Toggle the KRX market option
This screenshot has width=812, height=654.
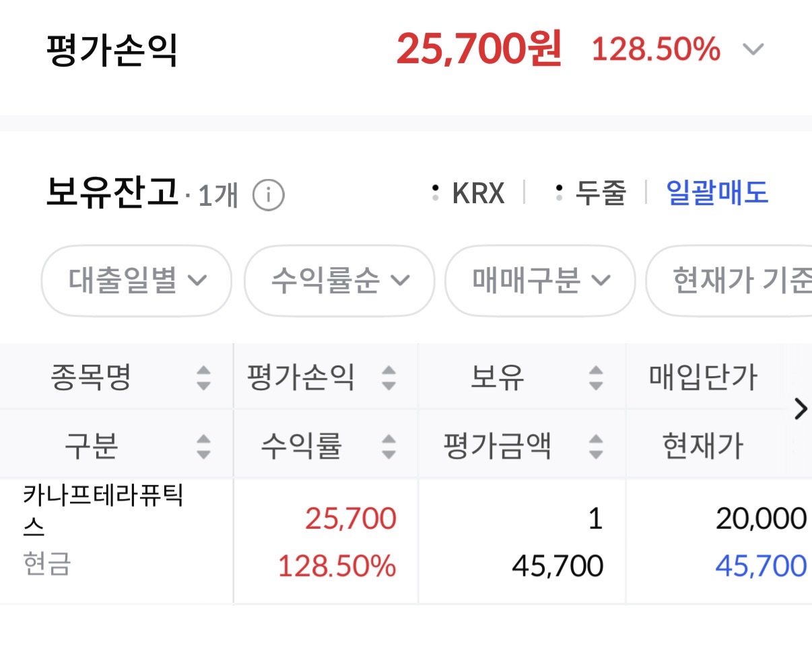(x=469, y=194)
